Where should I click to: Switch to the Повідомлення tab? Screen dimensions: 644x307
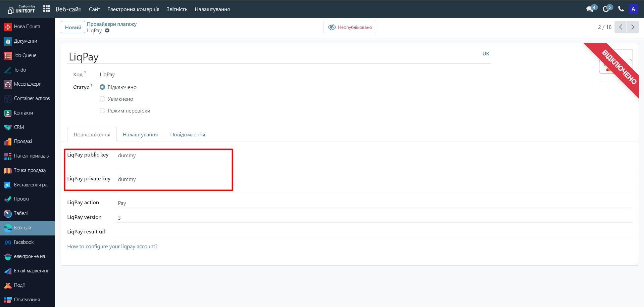click(188, 135)
